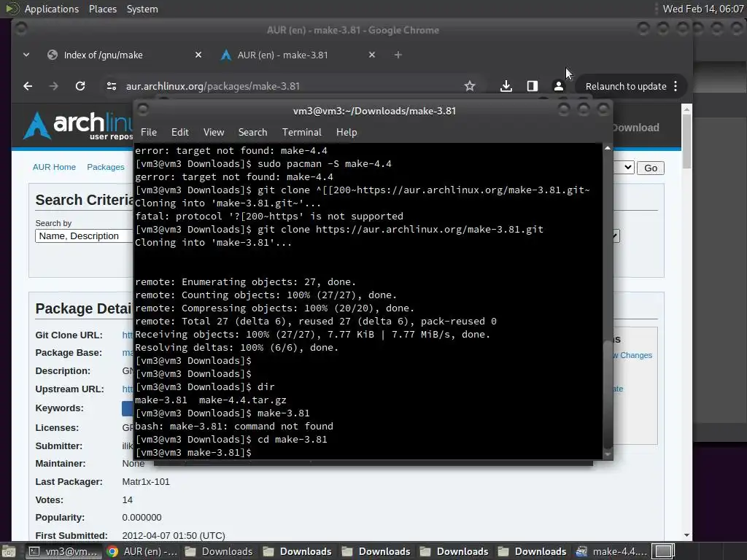Open terminal Help menu

(347, 132)
